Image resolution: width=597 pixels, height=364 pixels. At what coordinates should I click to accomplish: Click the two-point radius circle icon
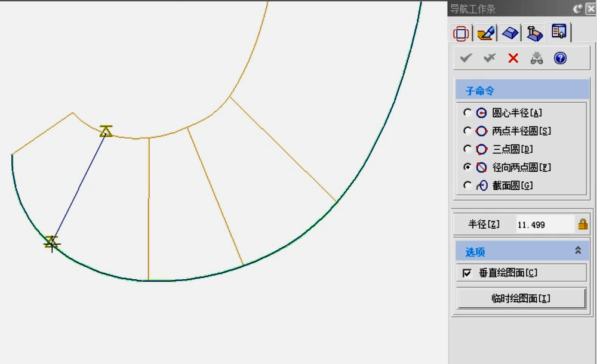click(x=482, y=131)
